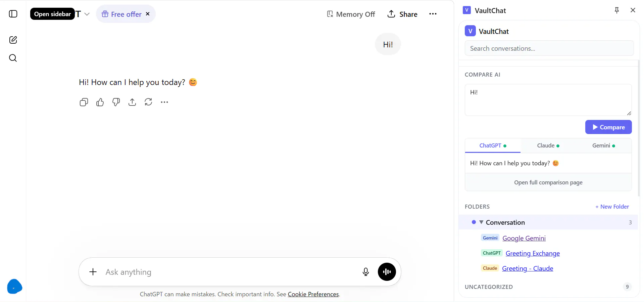Collapse the Conversation folder triangle
Screen dimensions: 644x302
point(481,222)
